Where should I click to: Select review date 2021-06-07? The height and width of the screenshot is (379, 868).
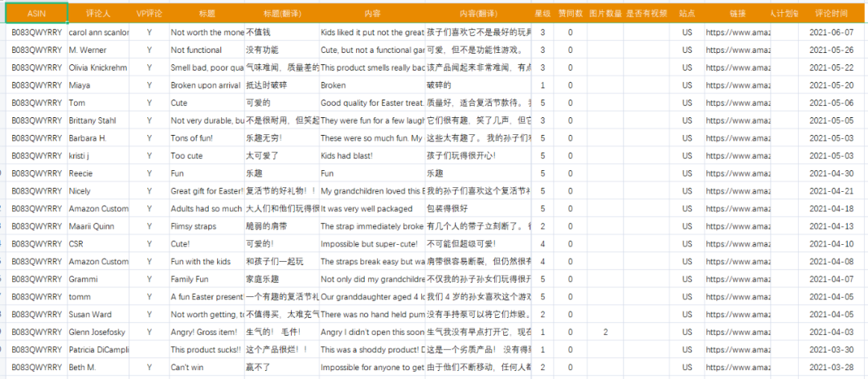[x=831, y=32]
